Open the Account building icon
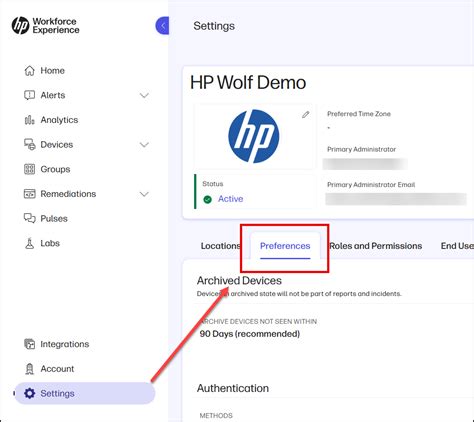 tap(29, 369)
